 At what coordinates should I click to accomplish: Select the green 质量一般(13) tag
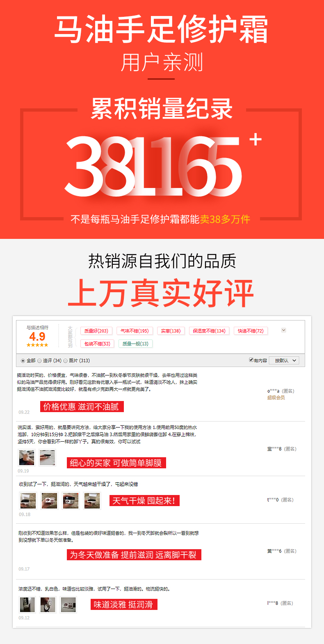tap(135, 344)
